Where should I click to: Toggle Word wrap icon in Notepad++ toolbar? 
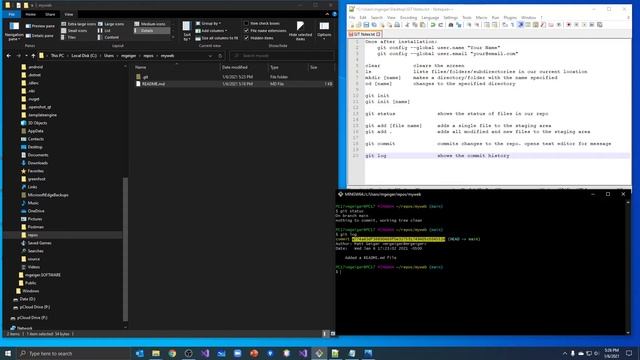pyautogui.click(x=505, y=25)
